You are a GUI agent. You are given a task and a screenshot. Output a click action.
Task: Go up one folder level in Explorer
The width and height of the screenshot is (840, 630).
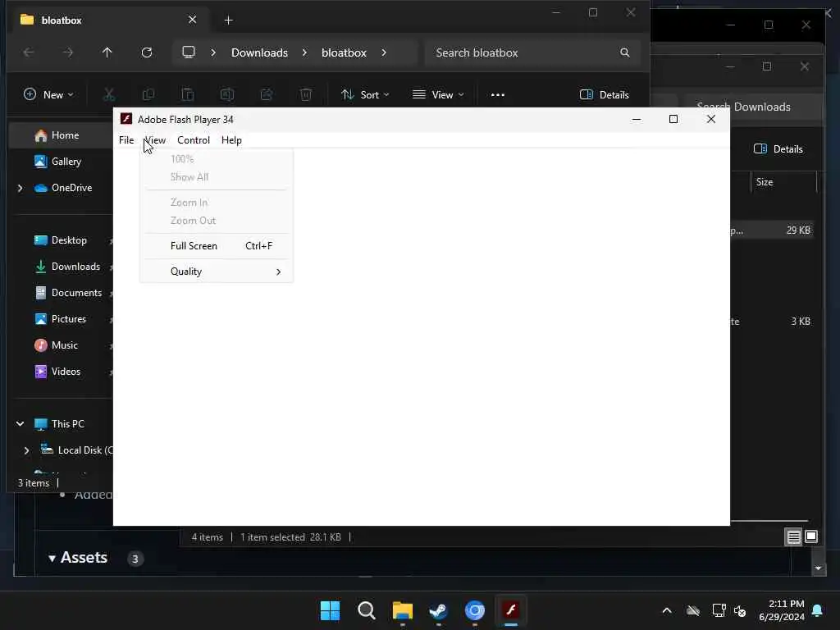pyautogui.click(x=107, y=52)
